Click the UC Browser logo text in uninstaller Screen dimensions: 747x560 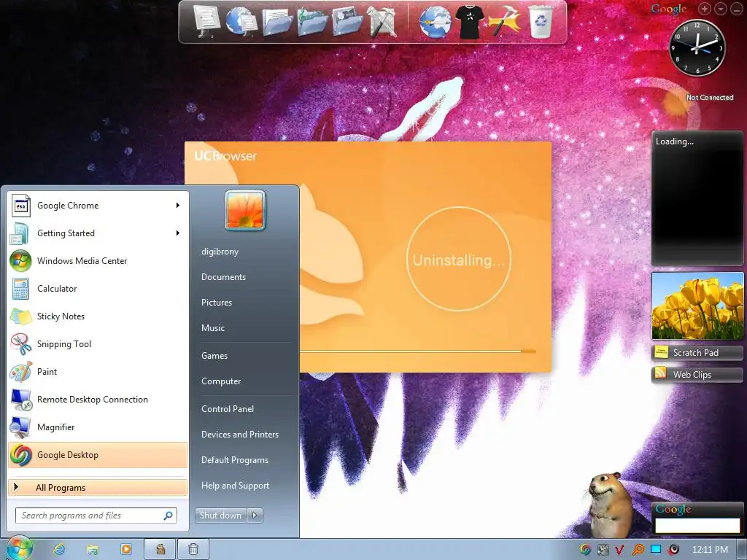click(x=225, y=156)
